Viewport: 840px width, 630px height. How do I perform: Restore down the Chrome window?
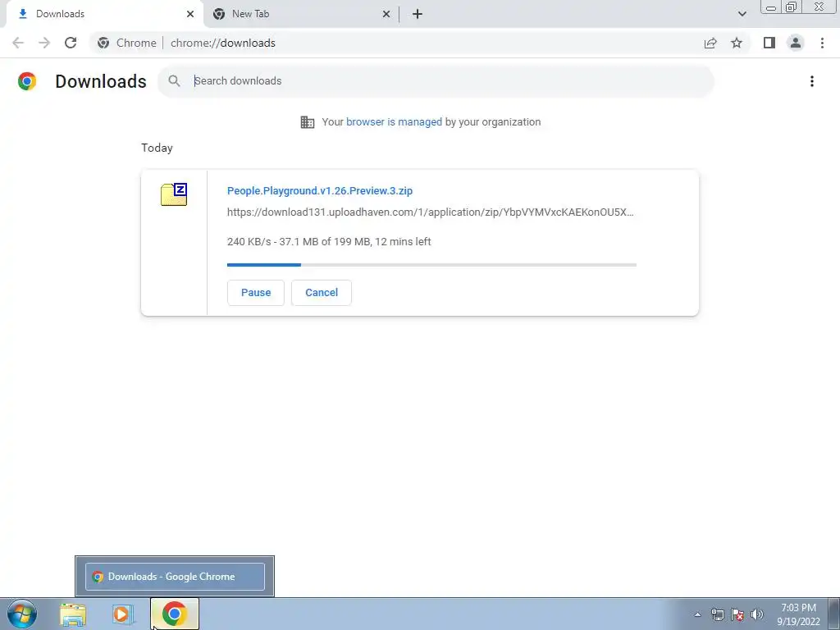pyautogui.click(x=791, y=7)
